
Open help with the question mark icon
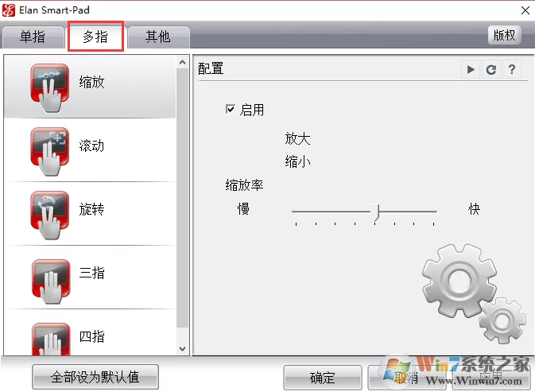pos(511,70)
